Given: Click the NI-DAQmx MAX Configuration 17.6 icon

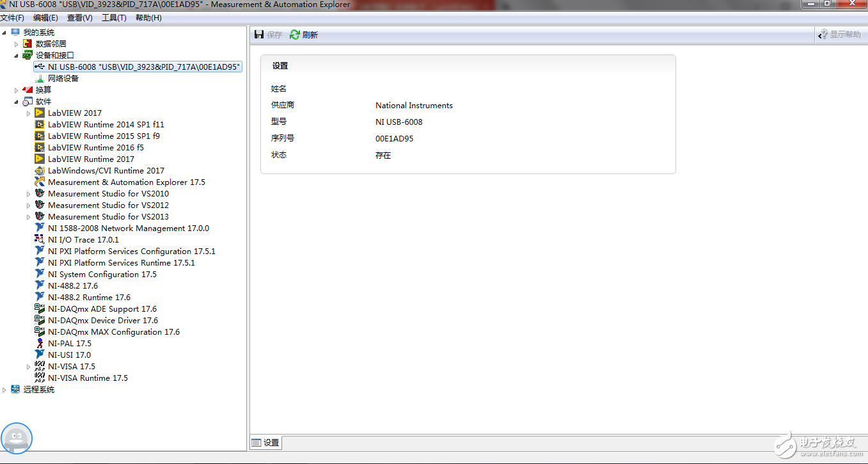Looking at the screenshot, I should click(x=40, y=332).
